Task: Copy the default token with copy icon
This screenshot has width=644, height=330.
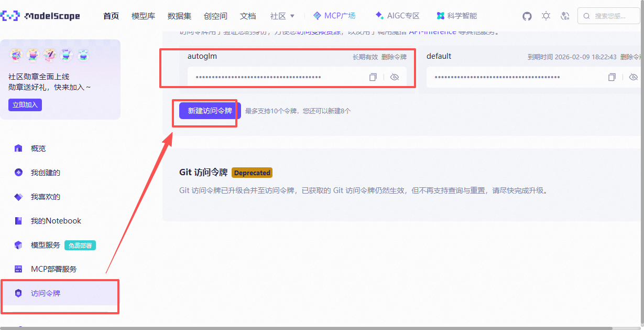Action: (x=612, y=77)
